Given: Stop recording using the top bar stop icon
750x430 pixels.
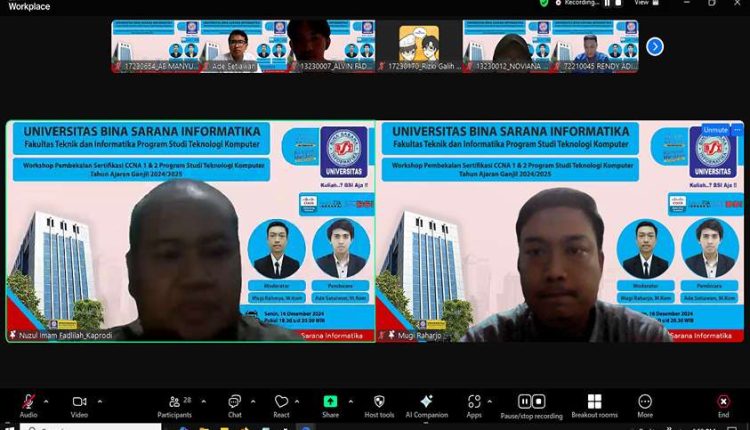Looking at the screenshot, I should tap(618, 3).
